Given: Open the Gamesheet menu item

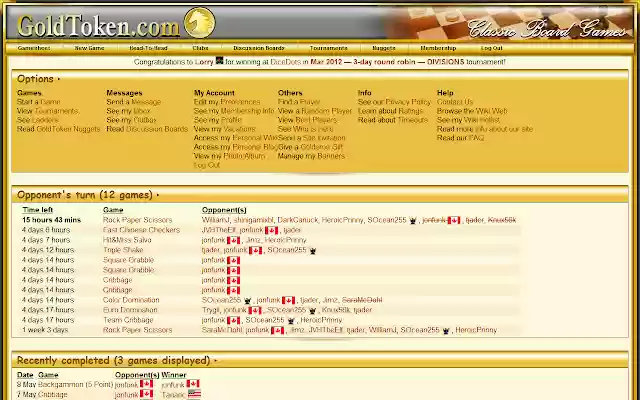Looking at the screenshot, I should click(x=34, y=48).
